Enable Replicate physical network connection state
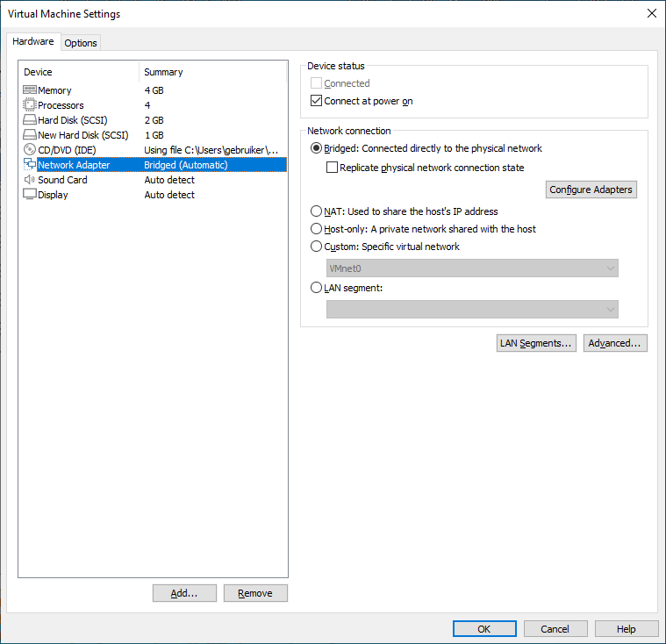 click(333, 168)
